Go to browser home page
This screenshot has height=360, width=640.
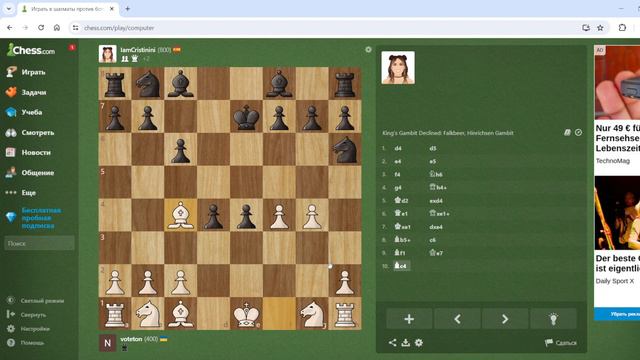pyautogui.click(x=57, y=28)
